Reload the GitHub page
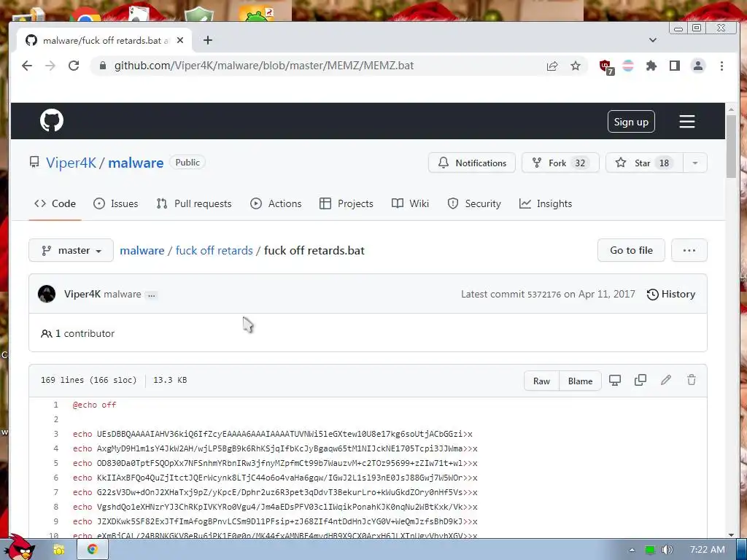 click(x=74, y=66)
